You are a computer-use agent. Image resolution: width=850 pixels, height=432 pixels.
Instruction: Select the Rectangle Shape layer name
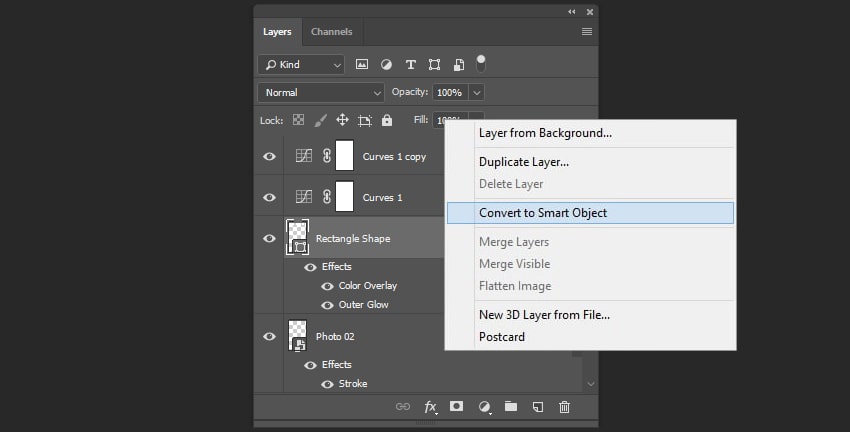(x=353, y=238)
